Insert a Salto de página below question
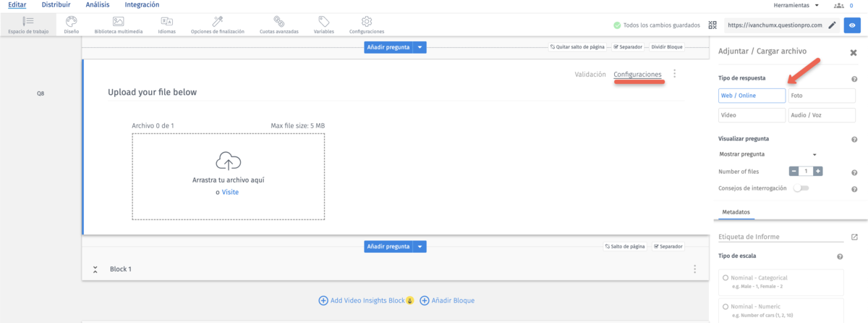This screenshot has width=868, height=323. point(625,246)
